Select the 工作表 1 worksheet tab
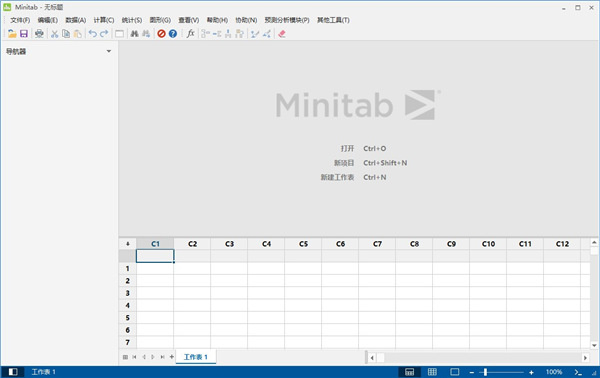Viewport: 600px width, 378px height. click(196, 357)
